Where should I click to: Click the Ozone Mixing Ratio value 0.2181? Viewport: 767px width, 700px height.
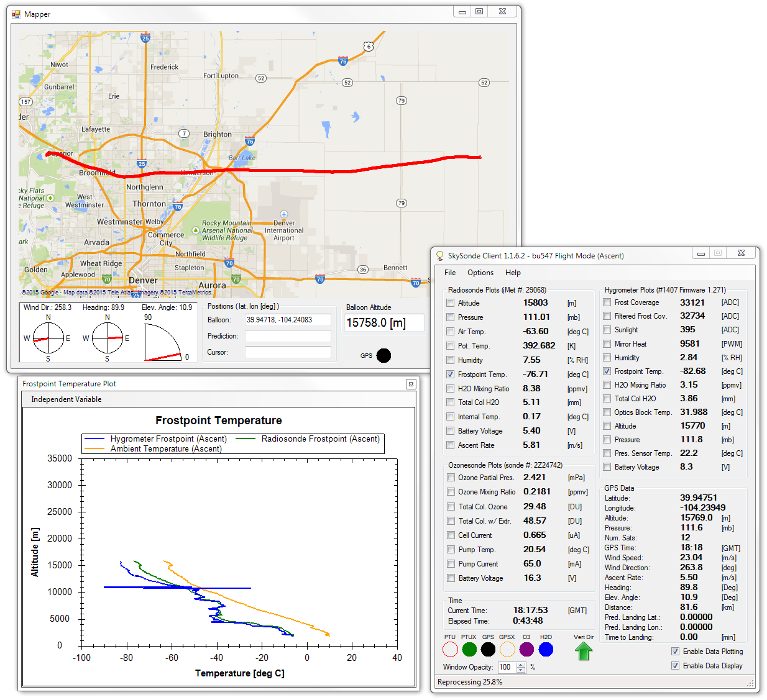pyautogui.click(x=537, y=491)
